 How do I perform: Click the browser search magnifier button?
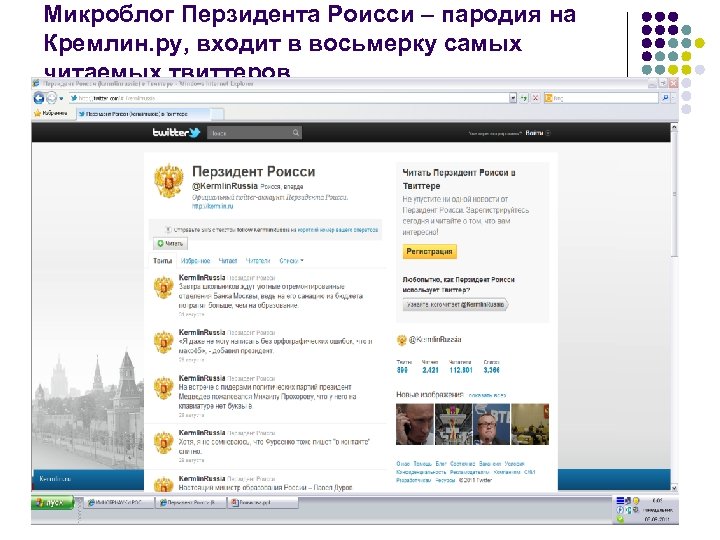point(665,98)
